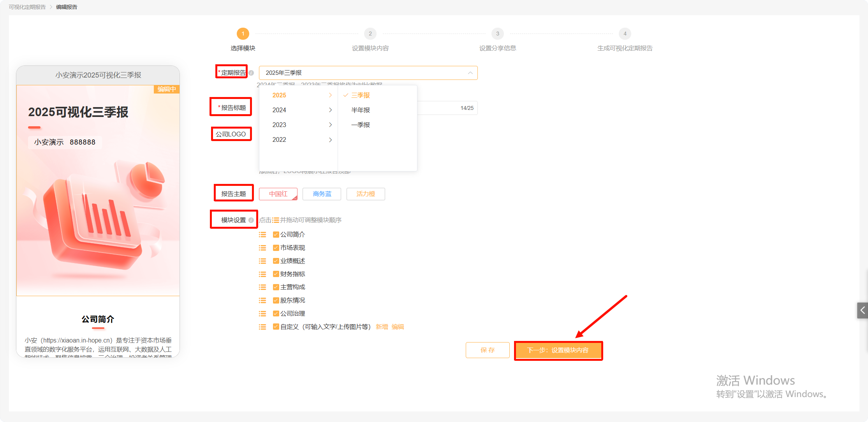Image resolution: width=868 pixels, height=422 pixels.
Task: Uncheck the 业绩概述 checkbox
Action: pyautogui.click(x=276, y=261)
